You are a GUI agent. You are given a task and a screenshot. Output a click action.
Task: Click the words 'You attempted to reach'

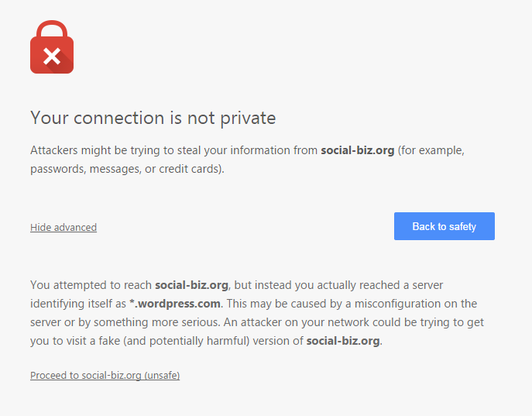coord(91,285)
